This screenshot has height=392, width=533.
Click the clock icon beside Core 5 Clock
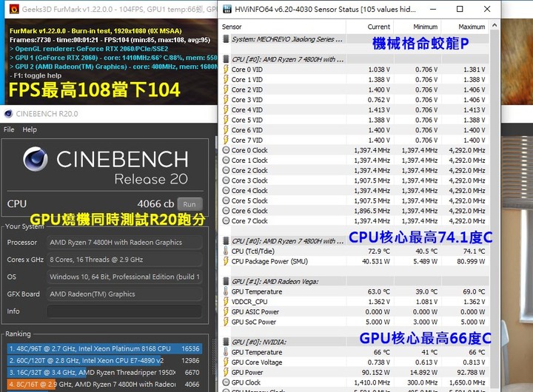[x=226, y=200]
